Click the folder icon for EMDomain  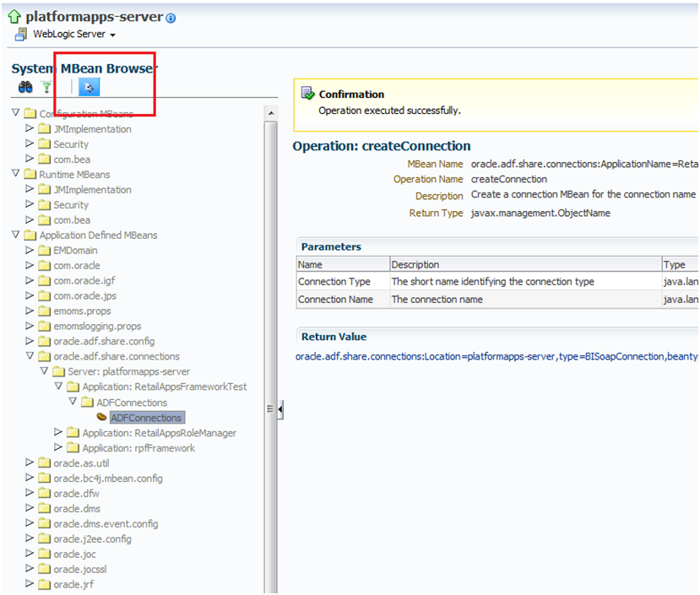44,250
